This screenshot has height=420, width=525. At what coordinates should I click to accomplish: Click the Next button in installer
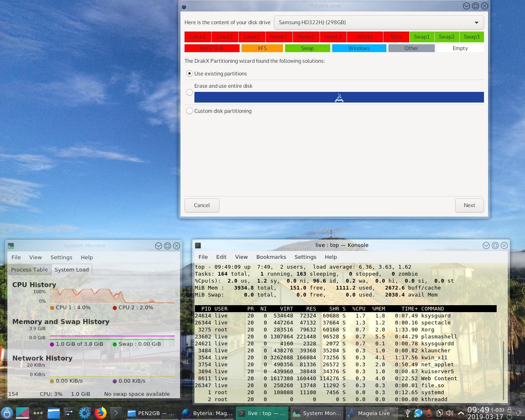click(x=469, y=205)
